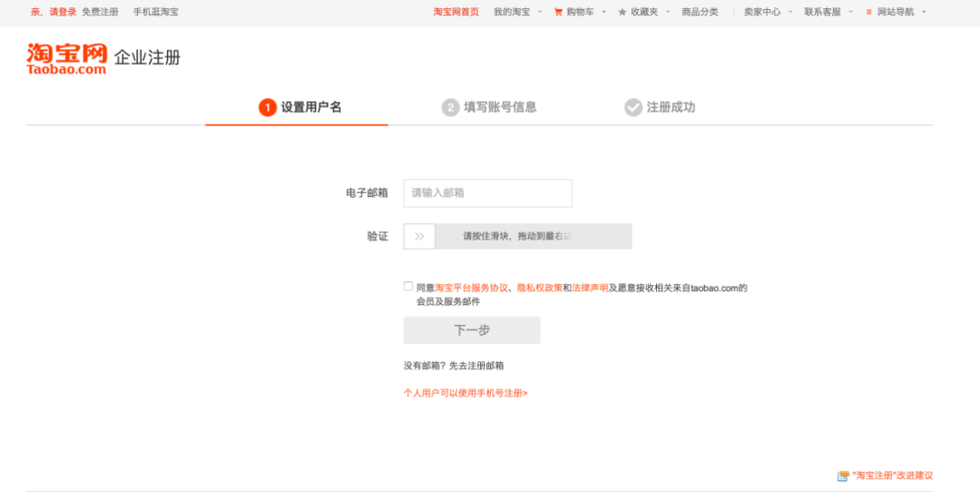Open the 隐私权政策 link
This screenshot has height=501, width=980.
[x=539, y=288]
